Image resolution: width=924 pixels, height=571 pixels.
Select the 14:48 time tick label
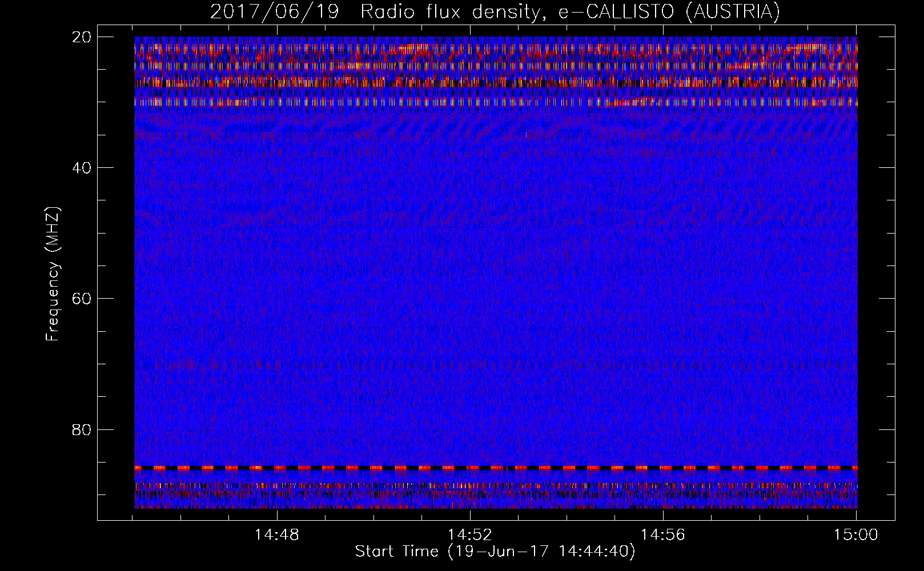click(x=277, y=535)
